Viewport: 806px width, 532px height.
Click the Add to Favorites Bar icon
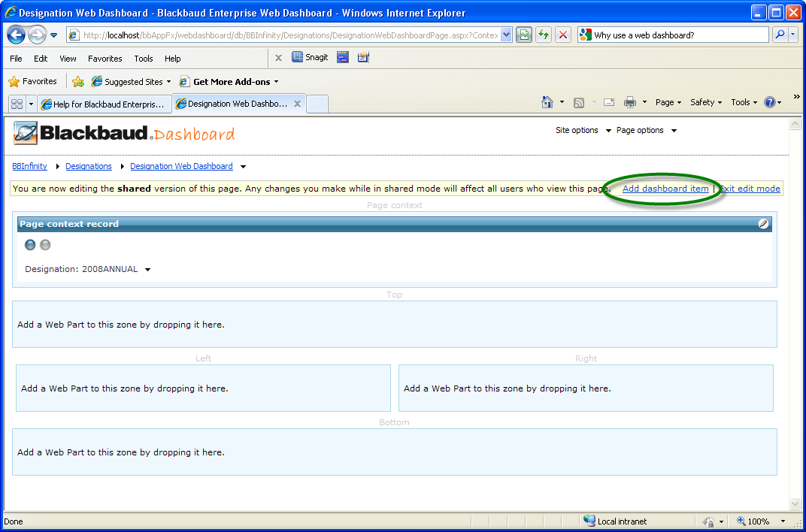[x=78, y=82]
